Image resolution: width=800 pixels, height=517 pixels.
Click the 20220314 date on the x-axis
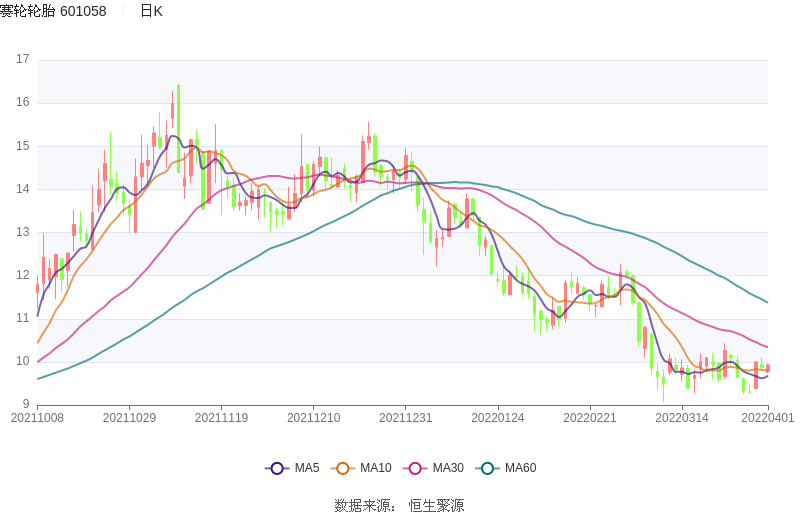682,418
